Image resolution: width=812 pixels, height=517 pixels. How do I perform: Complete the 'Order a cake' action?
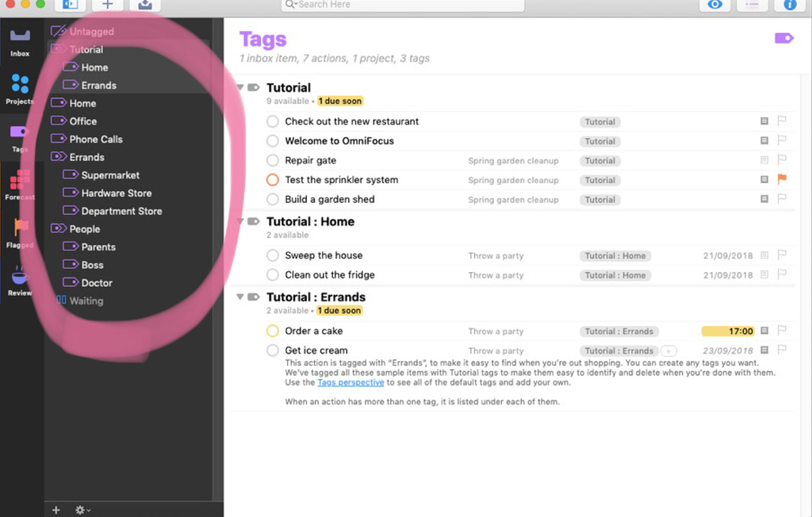(x=272, y=331)
